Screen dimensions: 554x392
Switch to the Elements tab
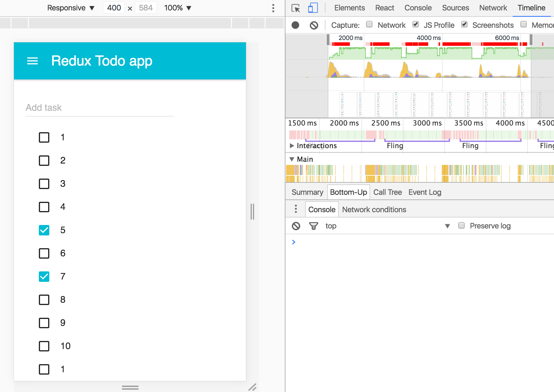pos(350,8)
